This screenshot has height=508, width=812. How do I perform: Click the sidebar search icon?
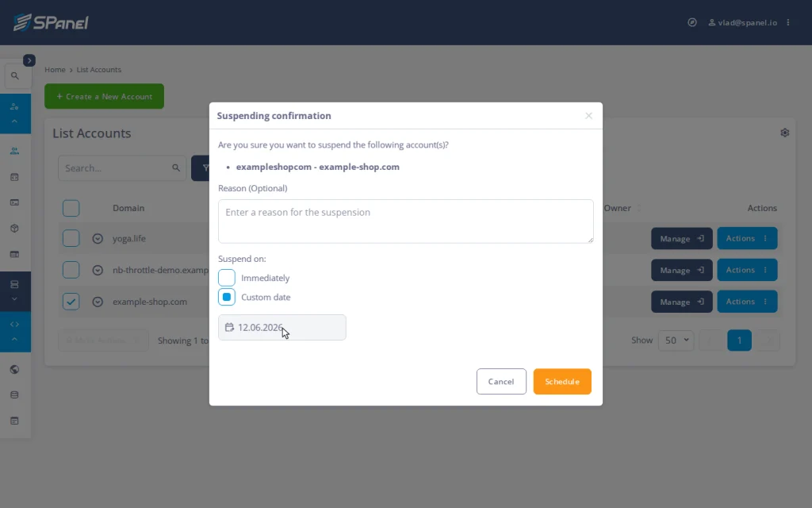[15, 75]
